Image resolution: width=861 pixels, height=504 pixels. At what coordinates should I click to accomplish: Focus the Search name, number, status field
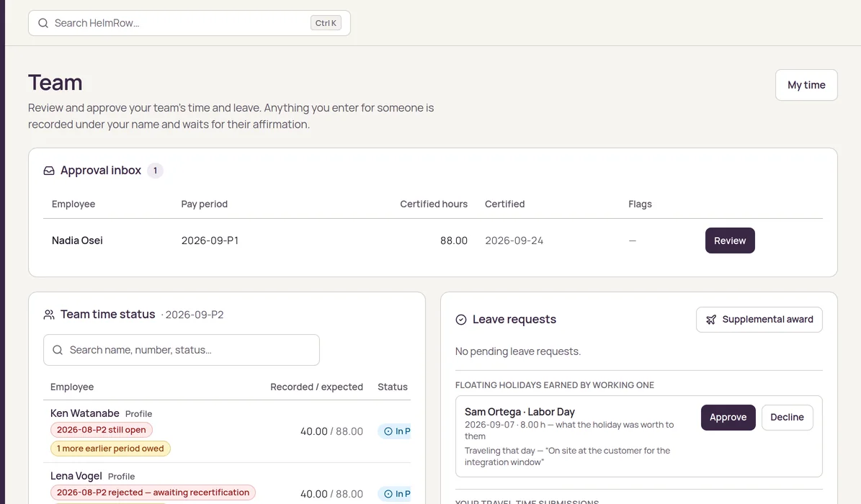(181, 350)
